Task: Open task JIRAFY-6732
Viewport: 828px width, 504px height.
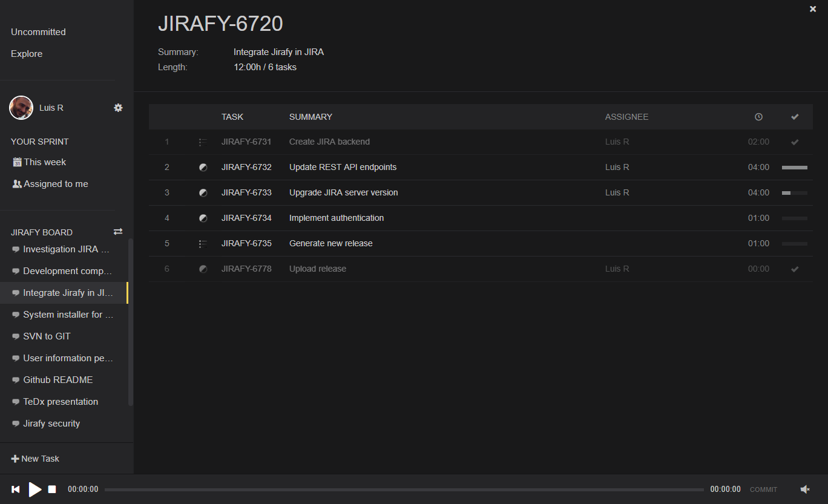Action: (x=246, y=167)
